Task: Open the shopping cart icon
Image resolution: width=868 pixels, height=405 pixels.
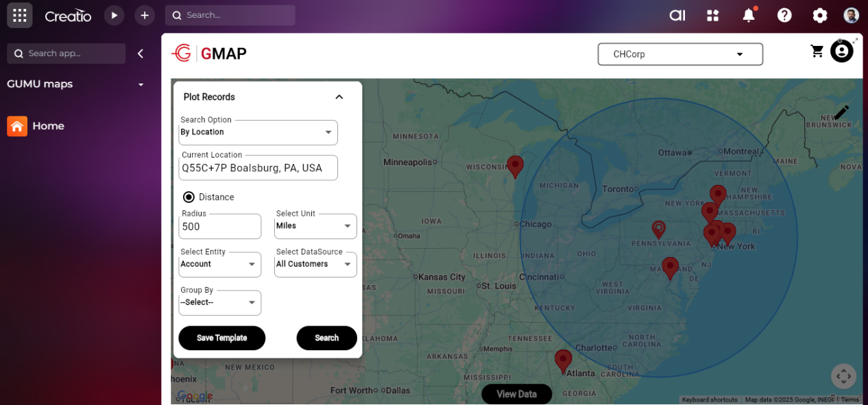Action: click(817, 51)
